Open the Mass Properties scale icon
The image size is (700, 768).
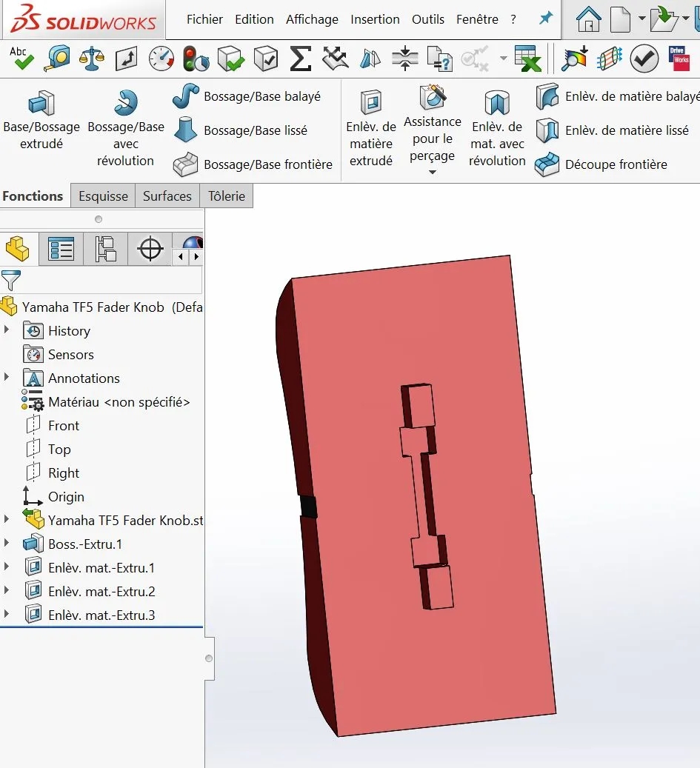pyautogui.click(x=92, y=59)
